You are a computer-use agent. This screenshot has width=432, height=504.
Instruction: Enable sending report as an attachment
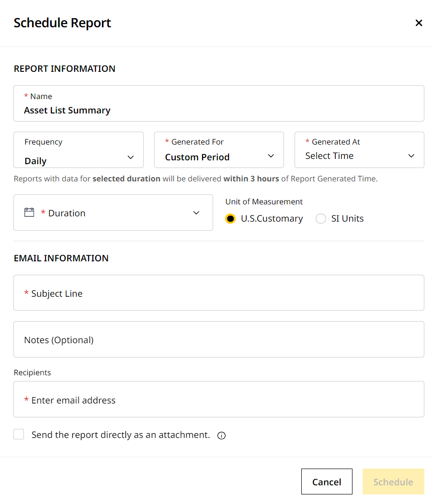click(19, 435)
